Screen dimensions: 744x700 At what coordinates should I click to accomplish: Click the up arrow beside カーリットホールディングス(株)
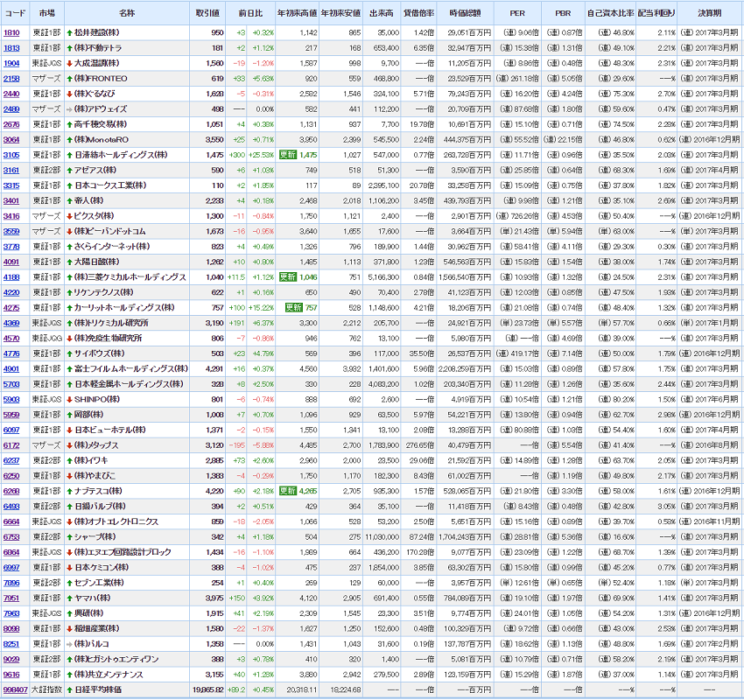point(69,308)
